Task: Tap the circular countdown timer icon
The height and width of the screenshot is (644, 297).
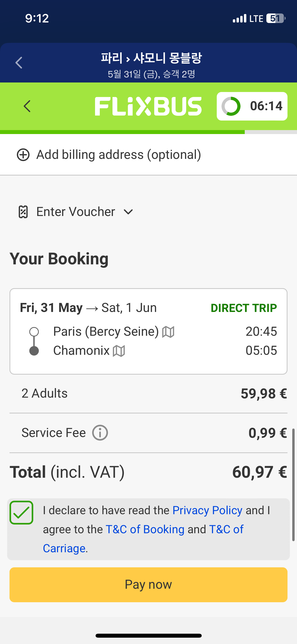Action: point(231,106)
